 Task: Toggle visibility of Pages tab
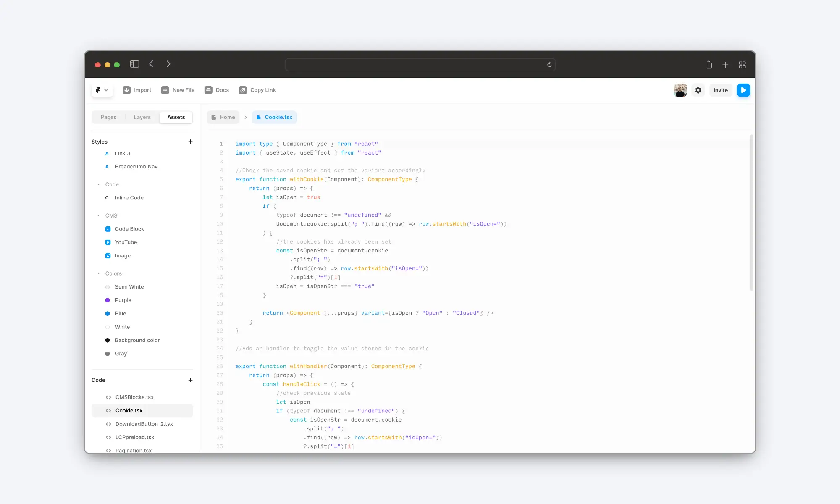click(109, 117)
